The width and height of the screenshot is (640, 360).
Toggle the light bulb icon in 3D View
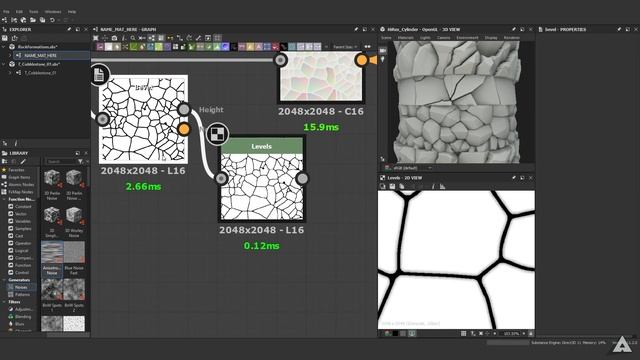point(383,60)
